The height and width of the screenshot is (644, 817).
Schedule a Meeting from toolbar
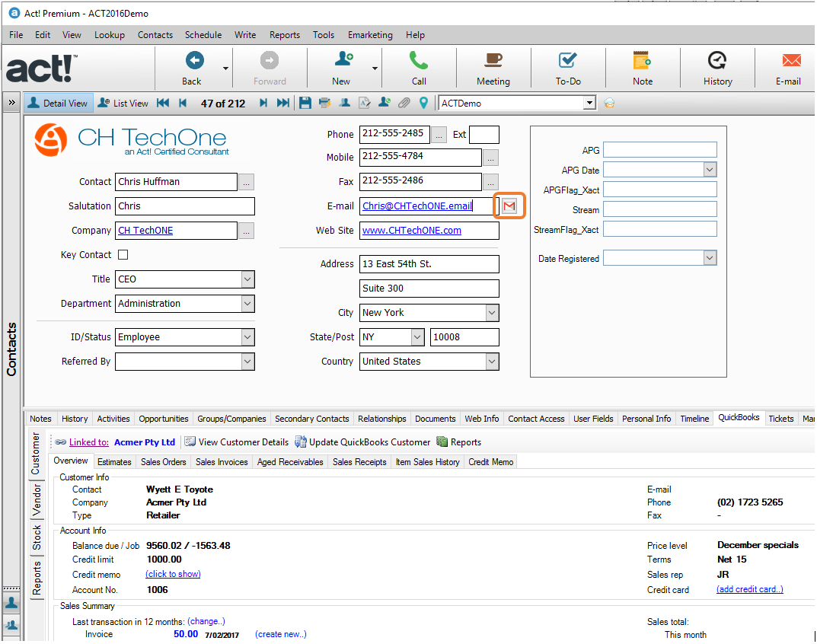click(493, 69)
